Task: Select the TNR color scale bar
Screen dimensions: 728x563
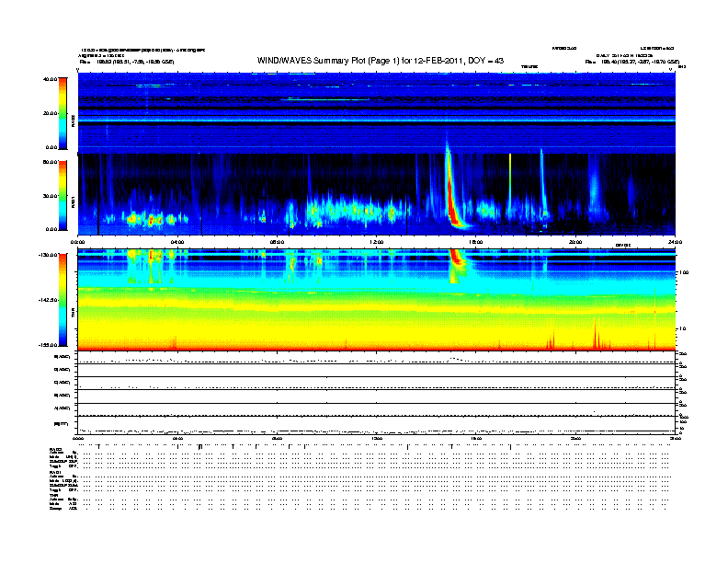Action: [63, 300]
